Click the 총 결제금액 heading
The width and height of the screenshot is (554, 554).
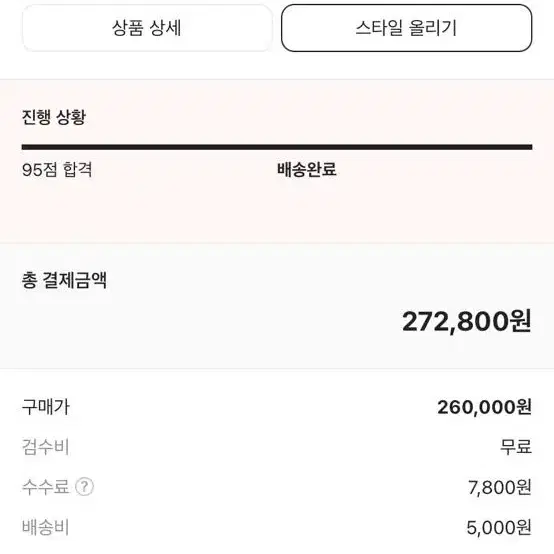pos(64,281)
